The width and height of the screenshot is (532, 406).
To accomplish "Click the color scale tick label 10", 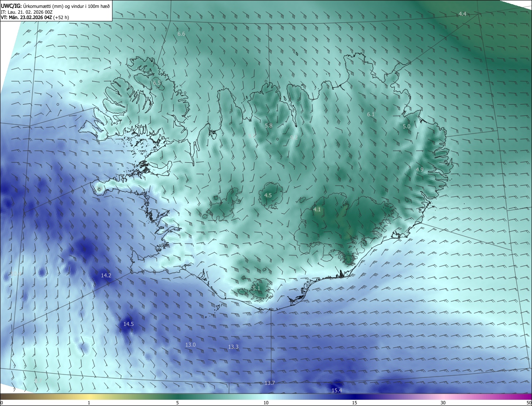I will pyautogui.click(x=266, y=403).
